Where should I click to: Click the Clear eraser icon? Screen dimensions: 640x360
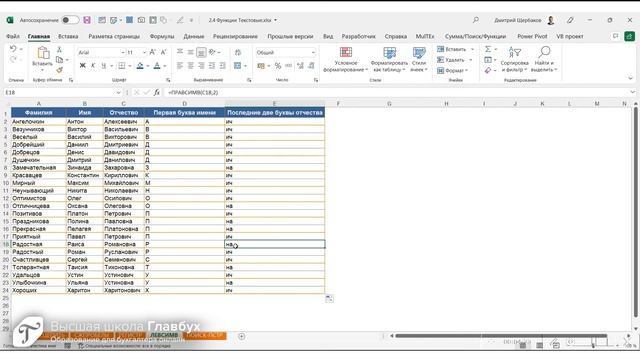tap(488, 71)
